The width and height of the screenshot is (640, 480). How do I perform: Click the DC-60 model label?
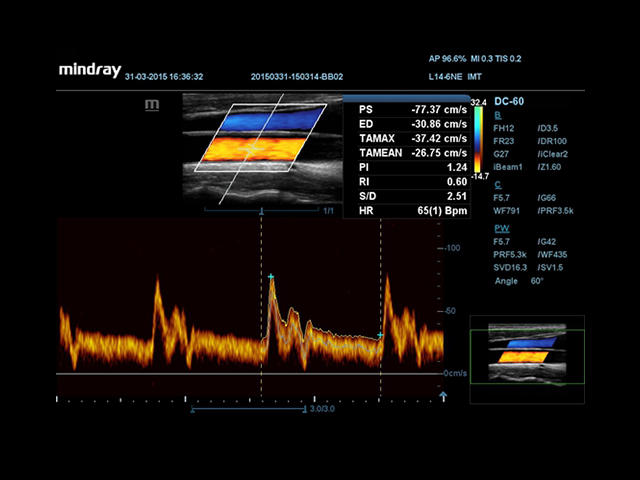tap(509, 101)
